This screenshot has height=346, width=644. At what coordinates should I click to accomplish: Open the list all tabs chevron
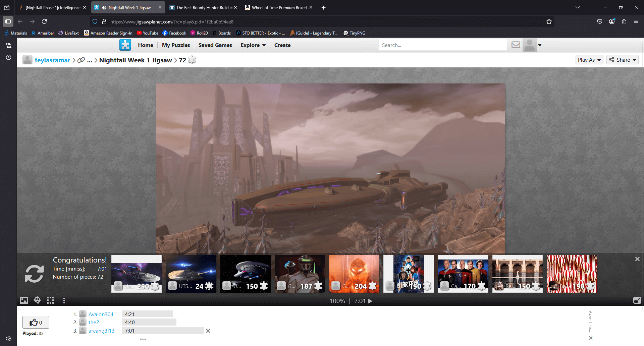point(578,7)
